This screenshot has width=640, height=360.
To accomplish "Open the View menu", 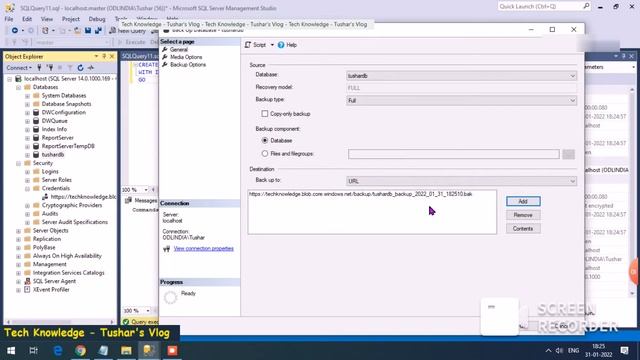I will point(47,19).
